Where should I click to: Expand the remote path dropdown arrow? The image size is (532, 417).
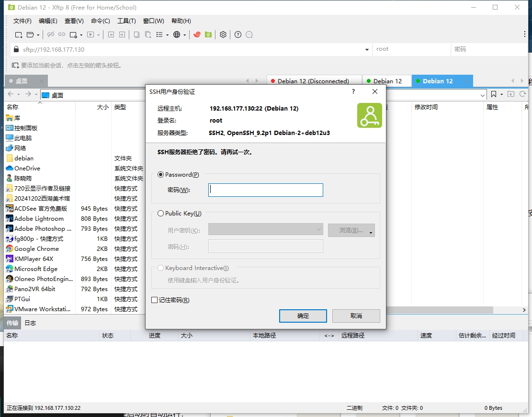point(483,95)
